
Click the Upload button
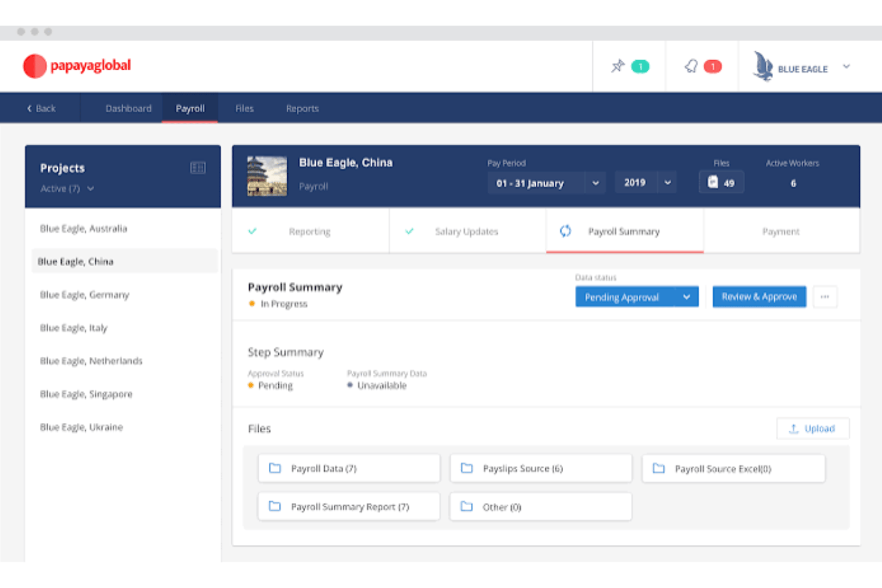(813, 428)
